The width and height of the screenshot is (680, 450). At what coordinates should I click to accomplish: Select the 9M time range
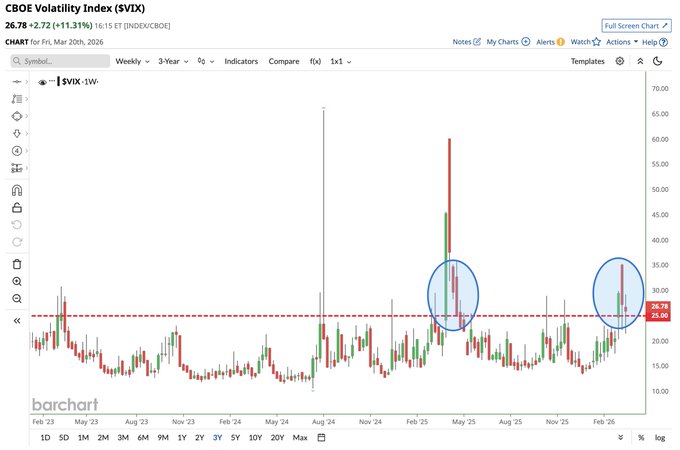(163, 437)
